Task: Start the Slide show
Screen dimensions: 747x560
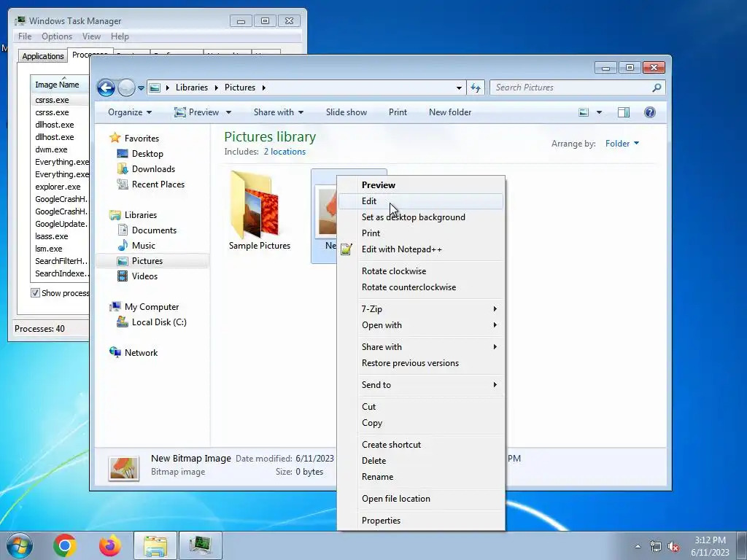Action: tap(347, 112)
